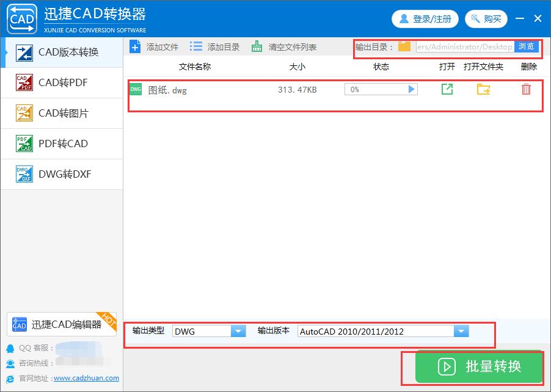Click the 添加目录 icon to add a folder
The image size is (551, 392).
197,46
